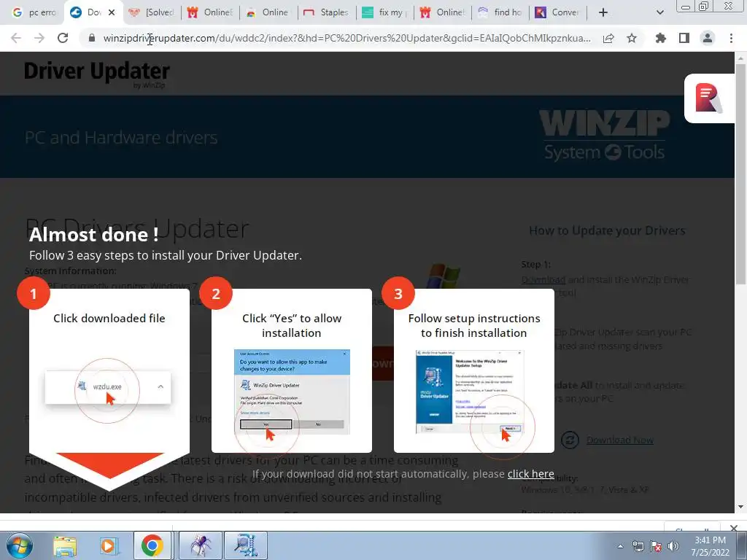
Task: Share this page via share icon
Action: [608, 38]
